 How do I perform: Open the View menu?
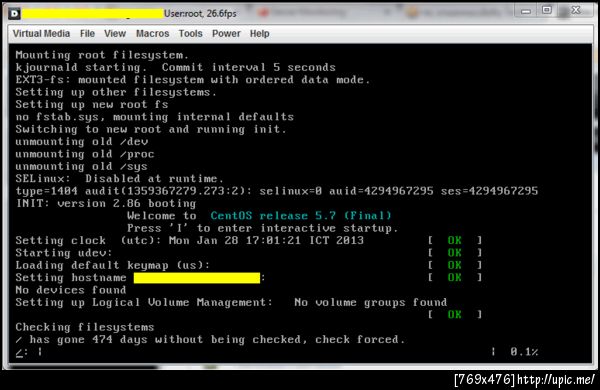[x=115, y=34]
